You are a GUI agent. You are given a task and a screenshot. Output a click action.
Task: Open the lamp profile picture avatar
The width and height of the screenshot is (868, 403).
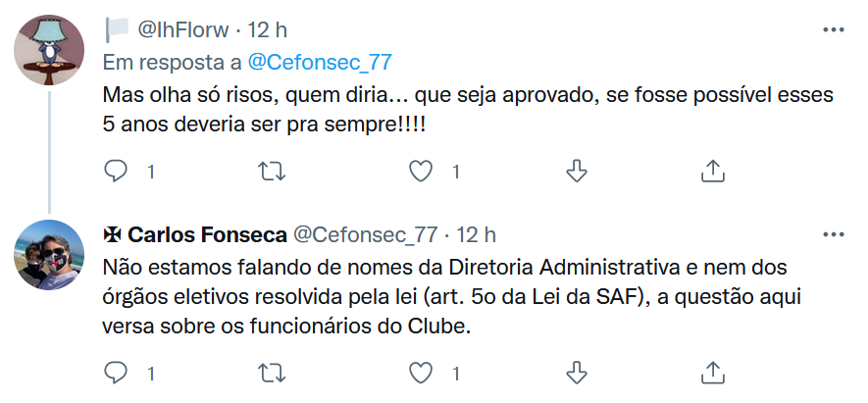[47, 51]
